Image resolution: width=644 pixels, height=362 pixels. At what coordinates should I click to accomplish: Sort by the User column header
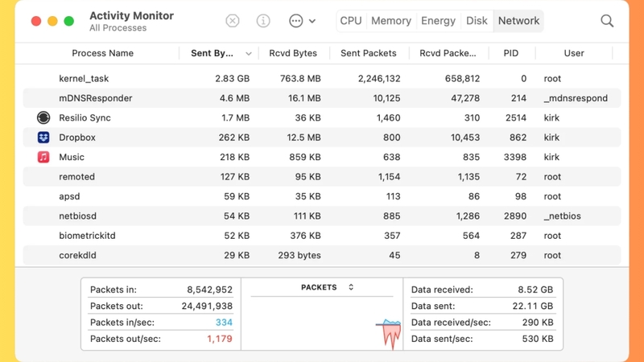tap(574, 53)
